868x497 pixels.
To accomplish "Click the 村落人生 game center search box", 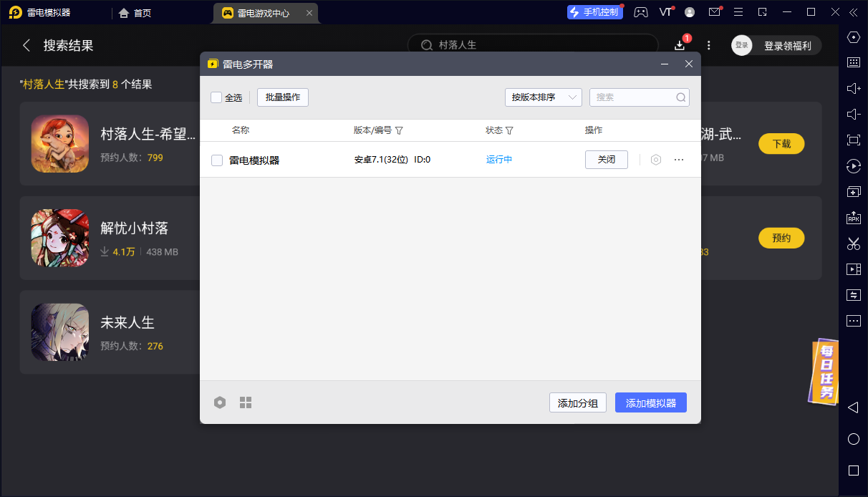I will [533, 45].
